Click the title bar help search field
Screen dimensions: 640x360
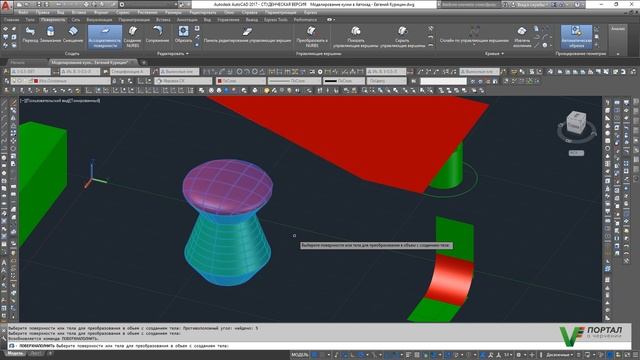[x=469, y=4]
